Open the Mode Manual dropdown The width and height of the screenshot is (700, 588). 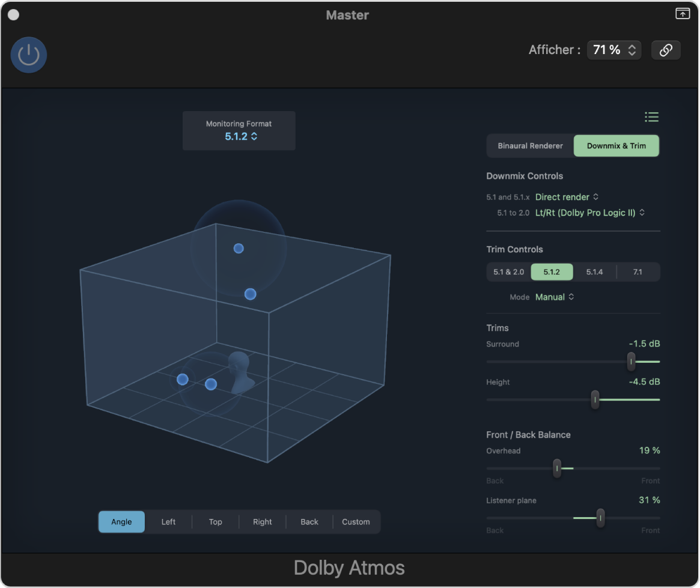coord(555,297)
